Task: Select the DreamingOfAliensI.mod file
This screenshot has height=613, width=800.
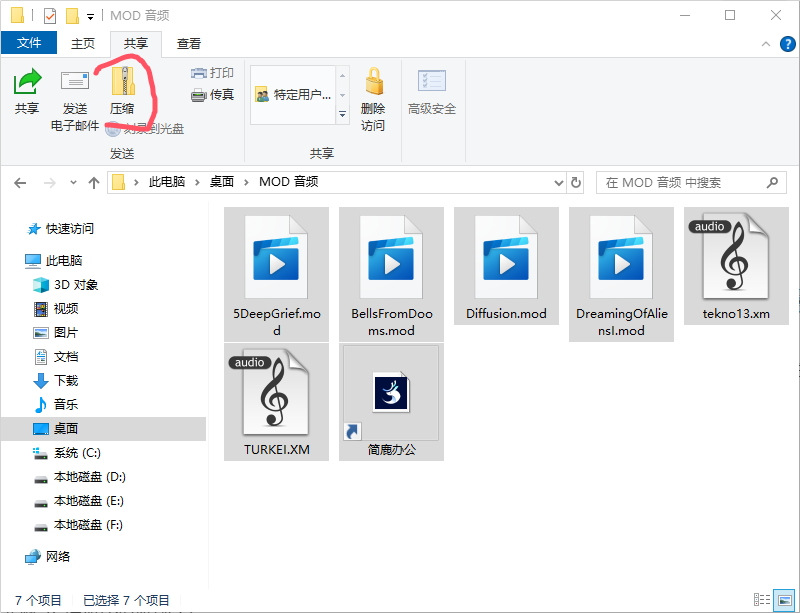Action: coord(621,275)
